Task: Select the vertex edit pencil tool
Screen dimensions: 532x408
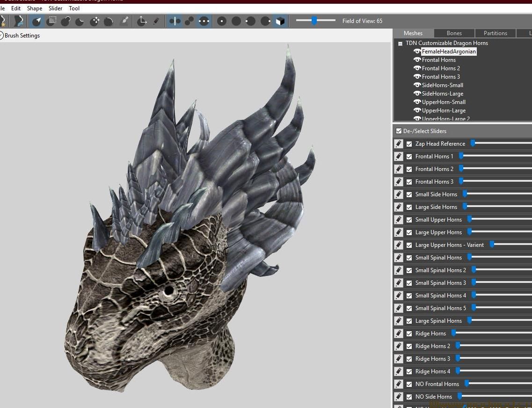Action: pyautogui.click(x=156, y=21)
